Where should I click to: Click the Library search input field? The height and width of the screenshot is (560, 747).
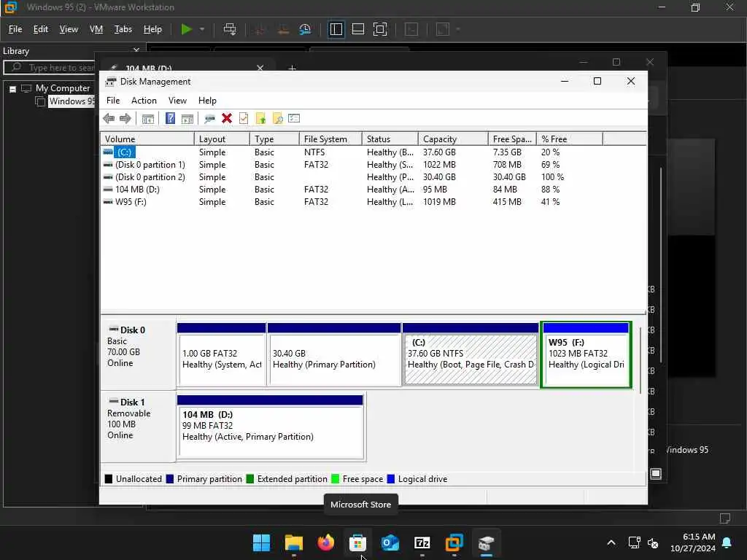pyautogui.click(x=50, y=68)
